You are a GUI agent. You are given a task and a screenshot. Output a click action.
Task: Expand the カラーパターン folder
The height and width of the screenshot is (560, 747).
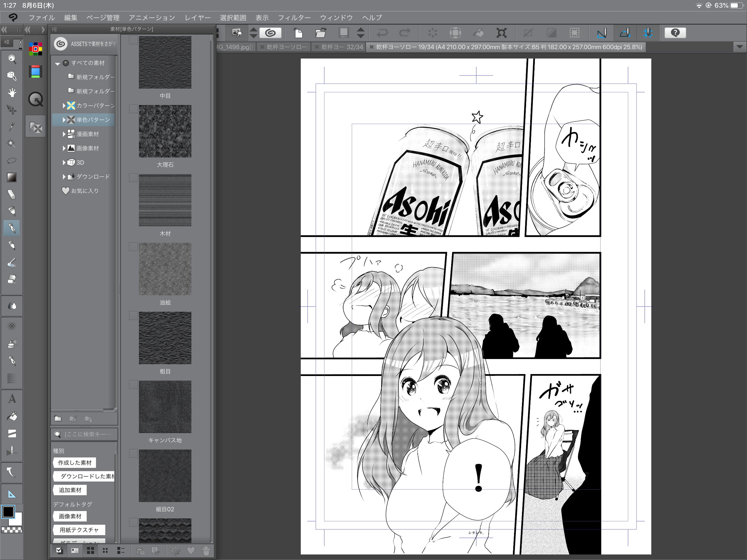coord(64,105)
